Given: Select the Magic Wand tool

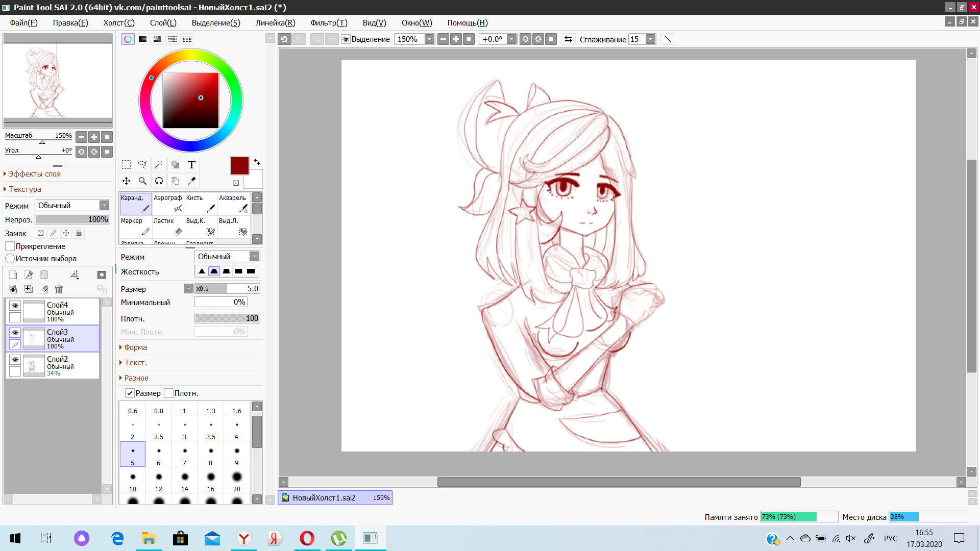Looking at the screenshot, I should pos(159,164).
